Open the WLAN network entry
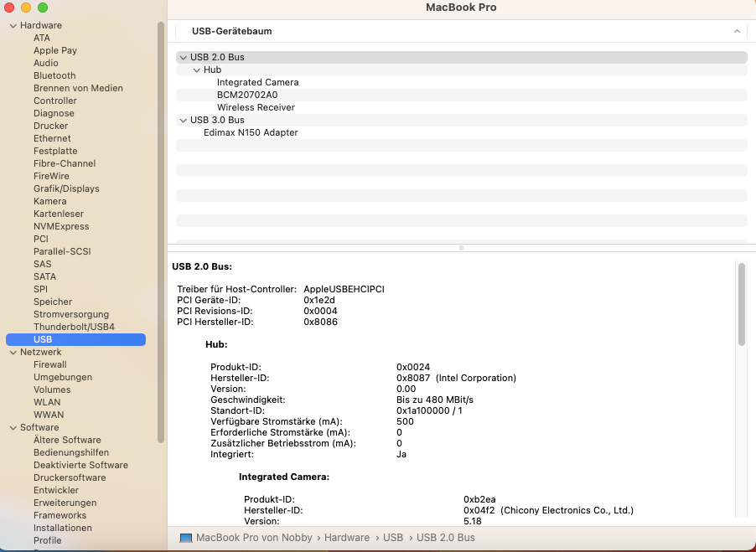756x552 pixels. tap(47, 402)
